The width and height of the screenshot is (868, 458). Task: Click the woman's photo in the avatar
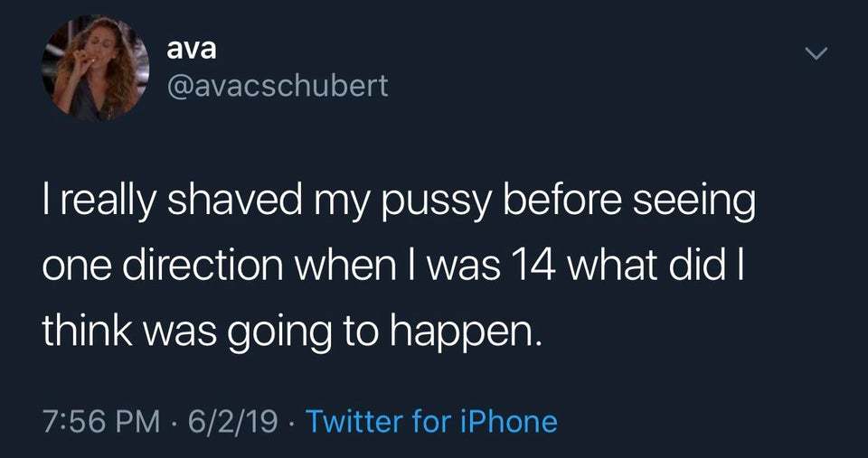tap(94, 69)
